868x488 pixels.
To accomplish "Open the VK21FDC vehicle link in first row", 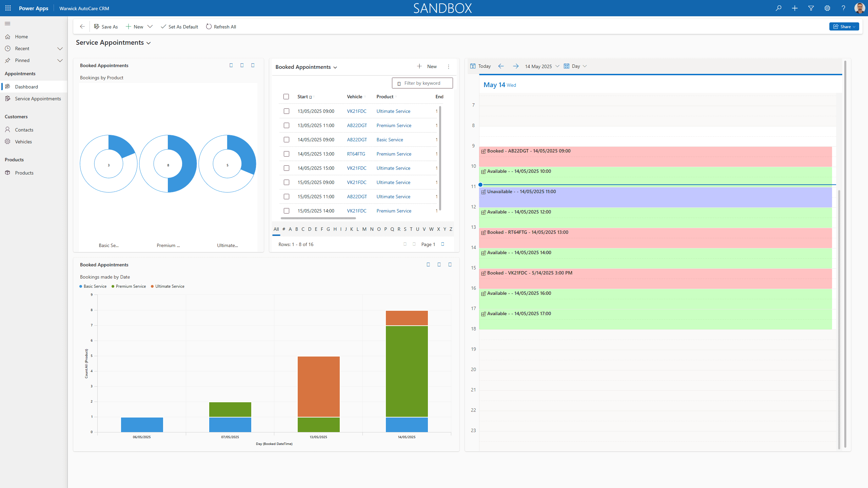I will coord(356,111).
